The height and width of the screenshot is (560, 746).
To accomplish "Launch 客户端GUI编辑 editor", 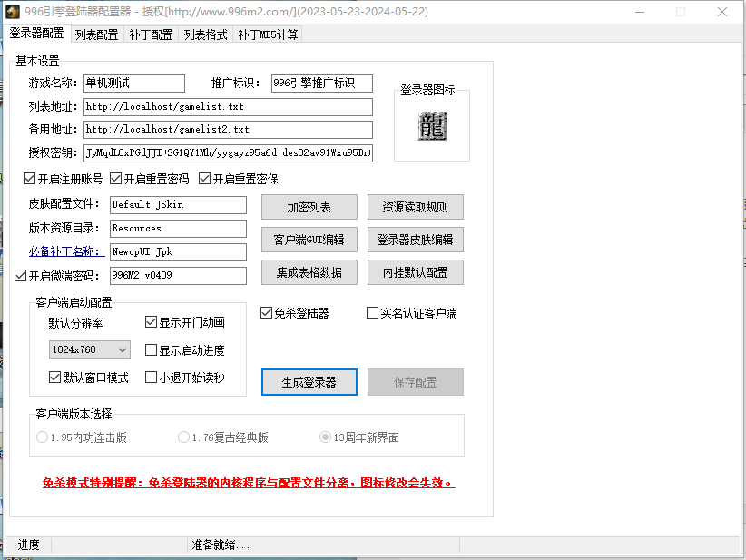I will pyautogui.click(x=309, y=240).
